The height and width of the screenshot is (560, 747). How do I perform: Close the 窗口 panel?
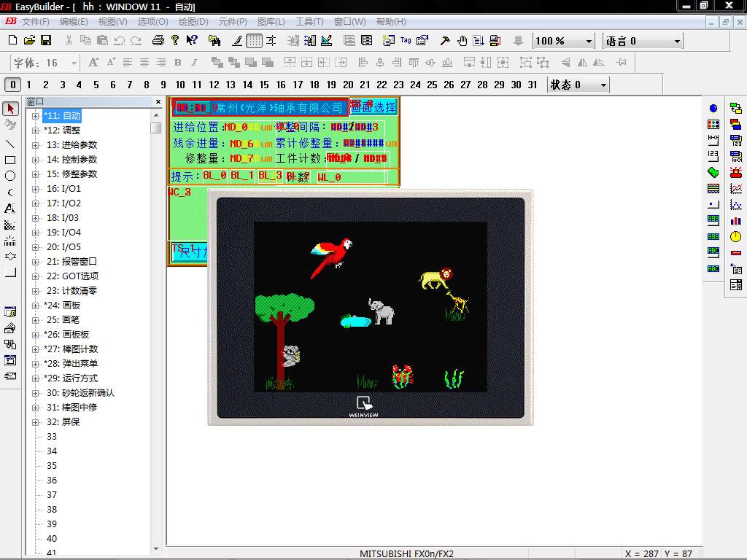(158, 102)
